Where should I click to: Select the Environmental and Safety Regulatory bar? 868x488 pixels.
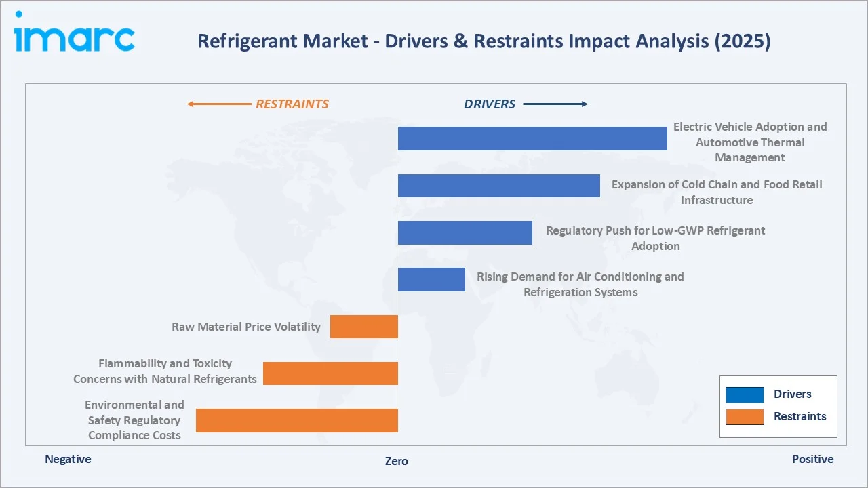coord(297,420)
